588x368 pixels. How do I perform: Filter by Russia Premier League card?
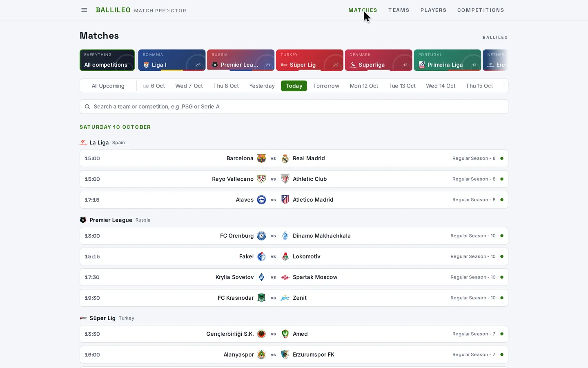point(241,60)
